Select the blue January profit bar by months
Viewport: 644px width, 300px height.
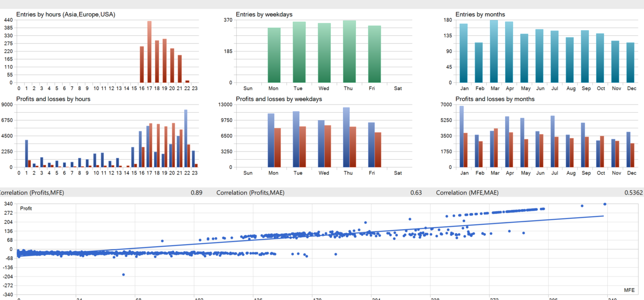(462, 137)
